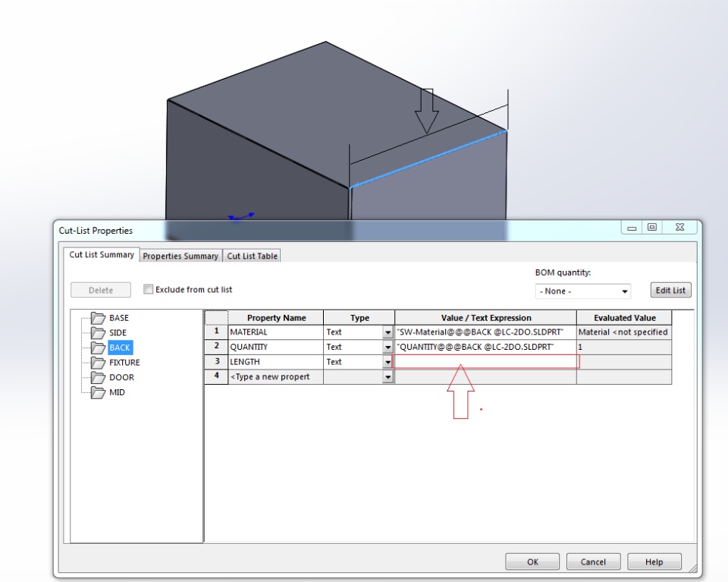The height and width of the screenshot is (582, 728).
Task: Click the QUANTITY property name cell
Action: pyautogui.click(x=276, y=347)
